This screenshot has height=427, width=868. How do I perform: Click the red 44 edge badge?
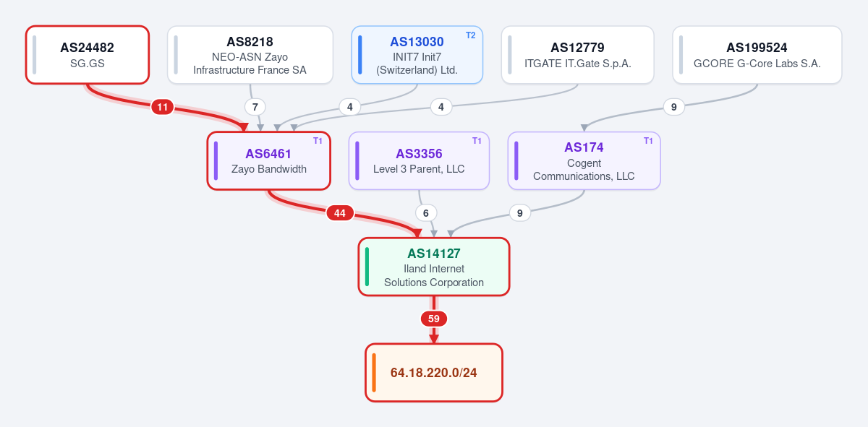(340, 213)
